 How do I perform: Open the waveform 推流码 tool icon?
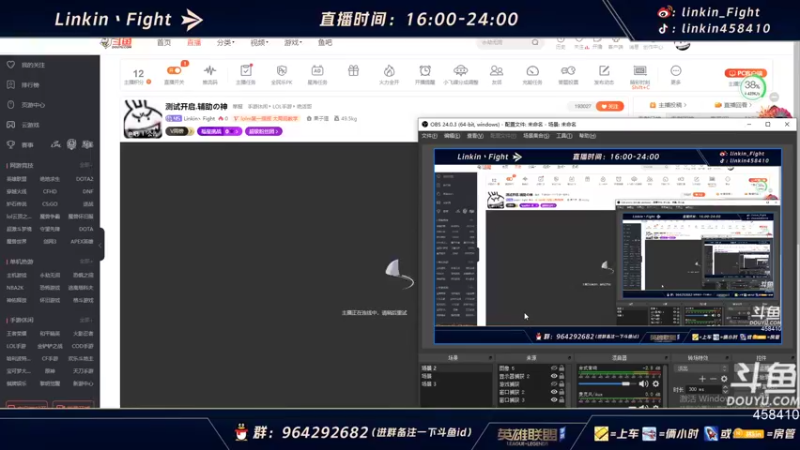tap(210, 70)
